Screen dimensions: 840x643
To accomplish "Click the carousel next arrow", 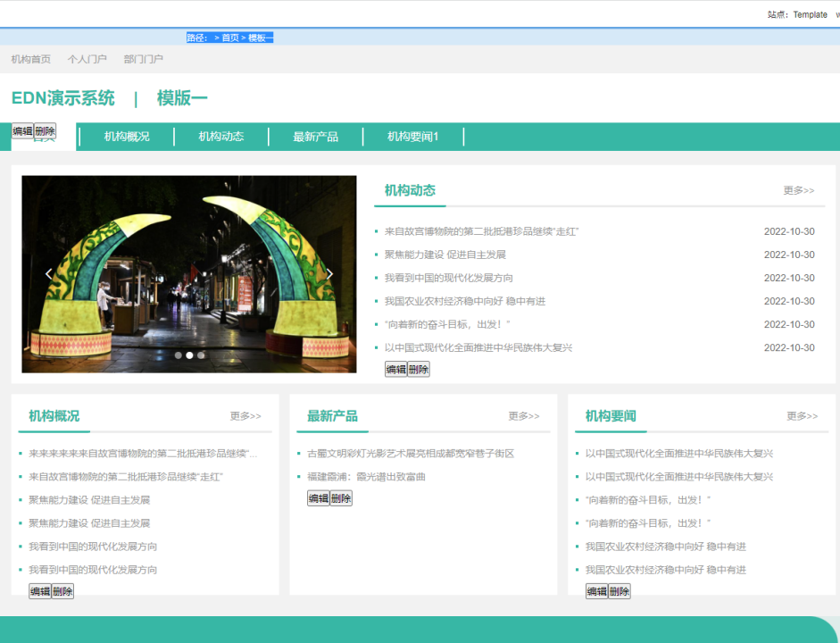I will [329, 274].
